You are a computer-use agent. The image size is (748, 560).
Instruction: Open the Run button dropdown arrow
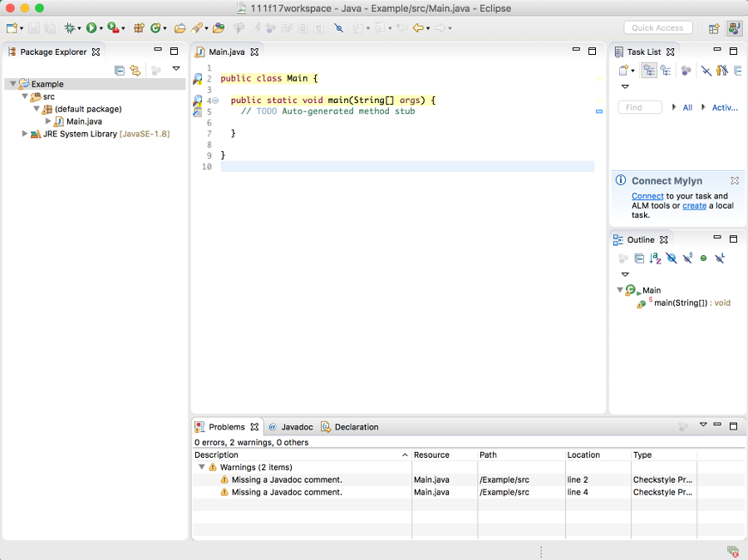(x=102, y=27)
